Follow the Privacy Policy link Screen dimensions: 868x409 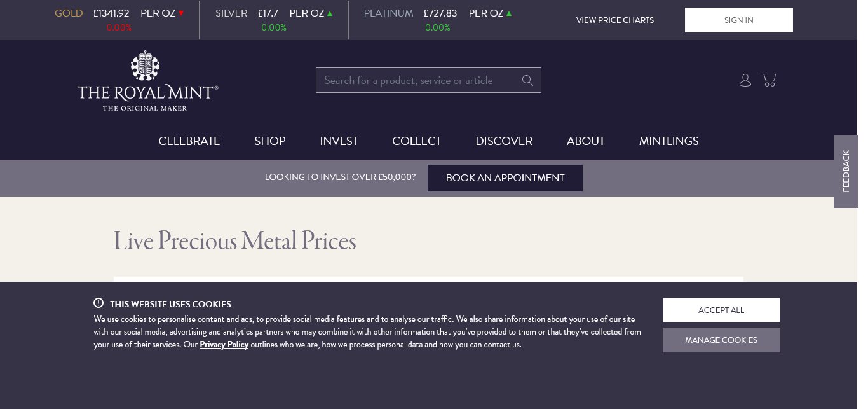click(224, 345)
